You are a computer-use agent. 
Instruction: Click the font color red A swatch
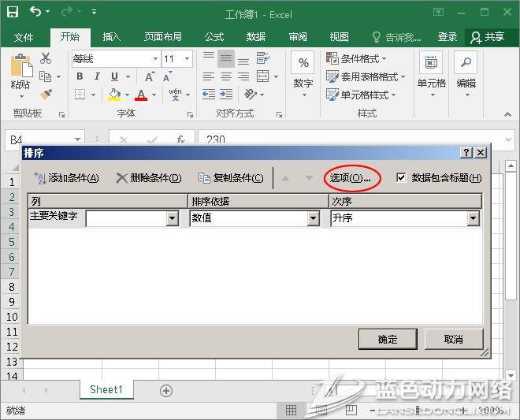click(141, 95)
